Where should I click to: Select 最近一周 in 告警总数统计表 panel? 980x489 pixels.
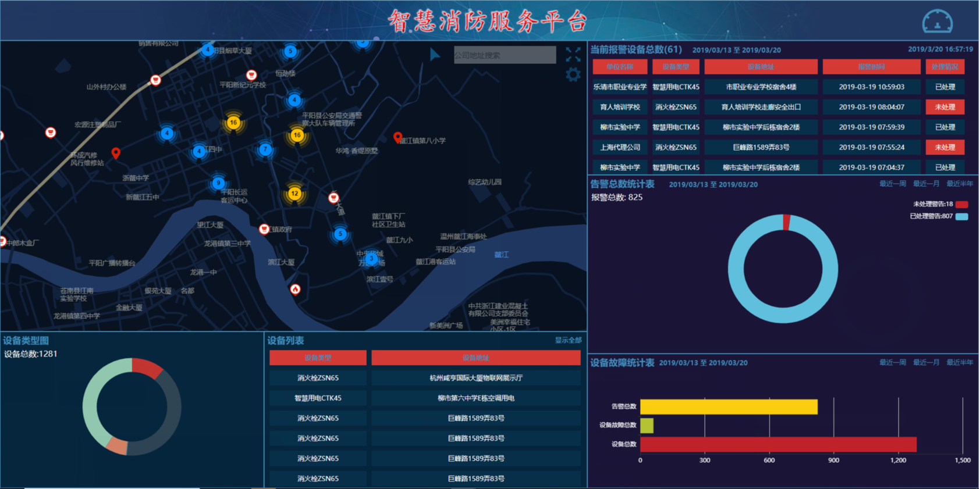click(892, 184)
